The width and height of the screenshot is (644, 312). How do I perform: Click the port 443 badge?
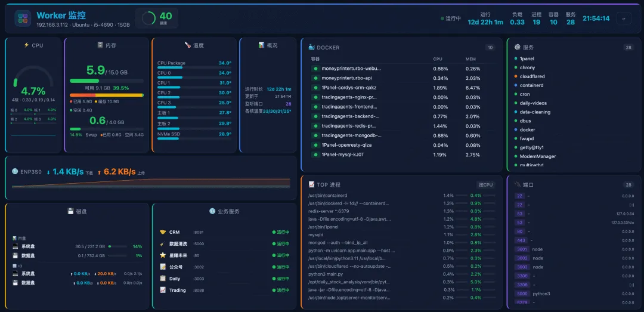pyautogui.click(x=521, y=240)
